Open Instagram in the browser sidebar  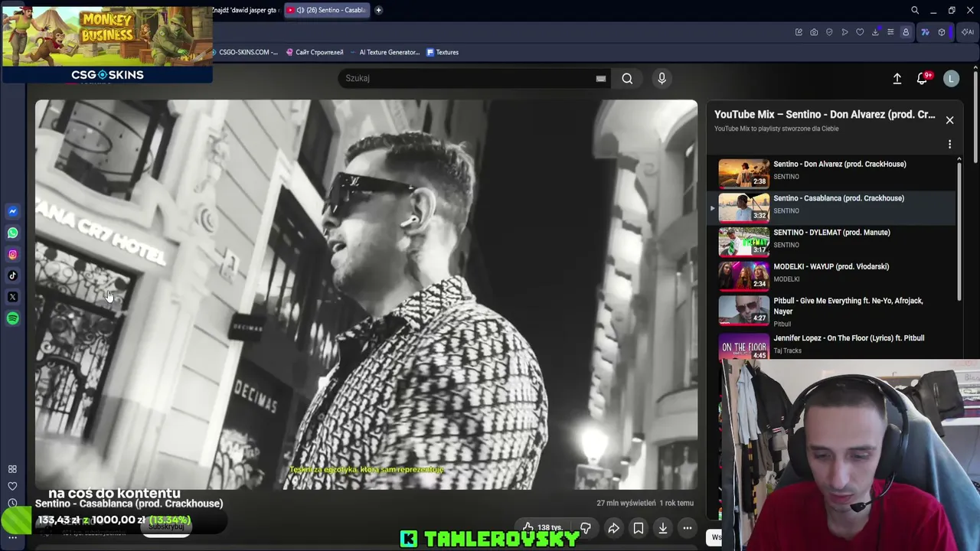[12, 254]
